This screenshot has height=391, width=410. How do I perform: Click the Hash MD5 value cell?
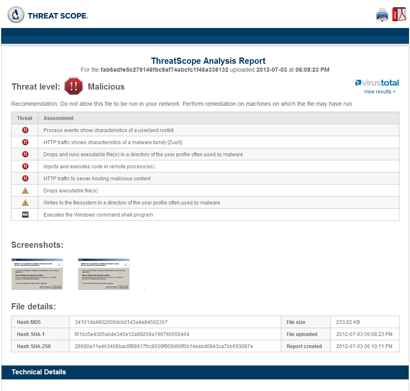(175, 322)
